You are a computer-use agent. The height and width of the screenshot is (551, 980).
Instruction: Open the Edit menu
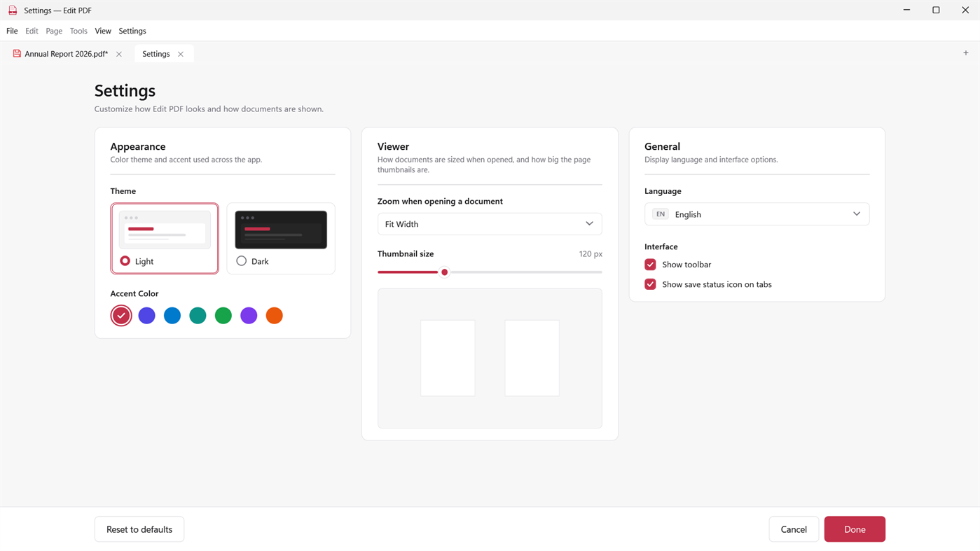coord(32,31)
